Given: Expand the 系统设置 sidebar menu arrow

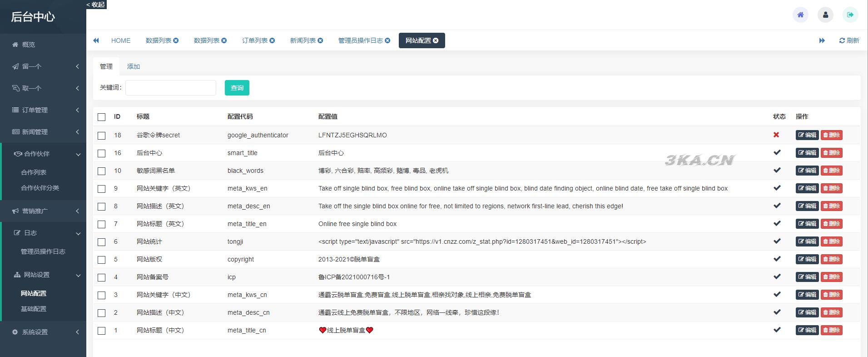Looking at the screenshot, I should click(77, 332).
